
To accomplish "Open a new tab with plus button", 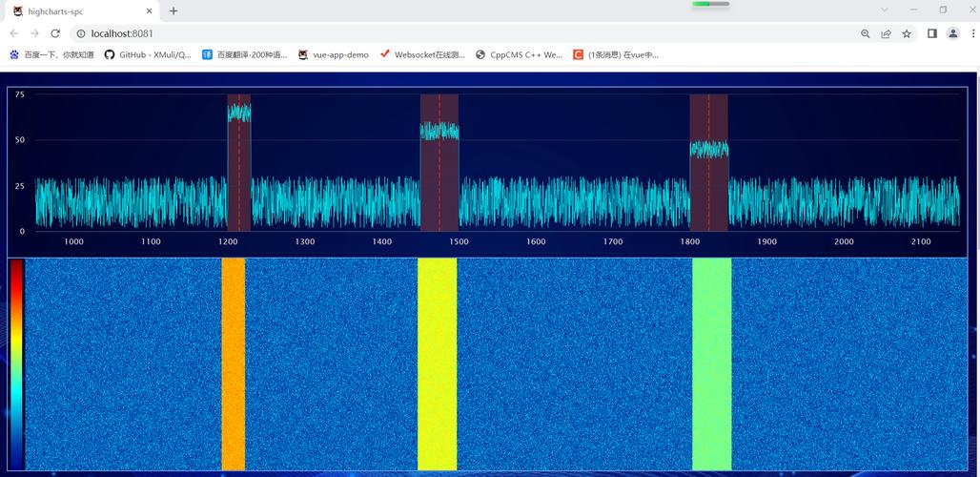I will pos(174,10).
